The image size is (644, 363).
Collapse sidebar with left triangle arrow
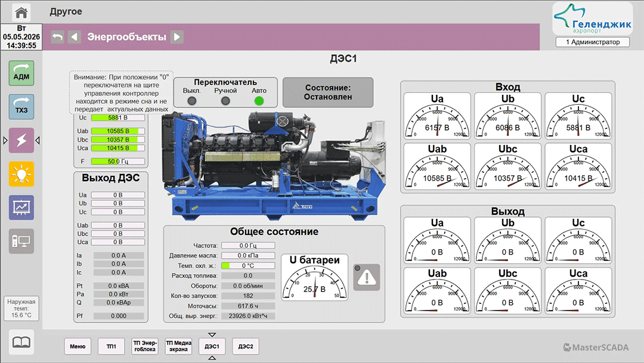point(38,141)
